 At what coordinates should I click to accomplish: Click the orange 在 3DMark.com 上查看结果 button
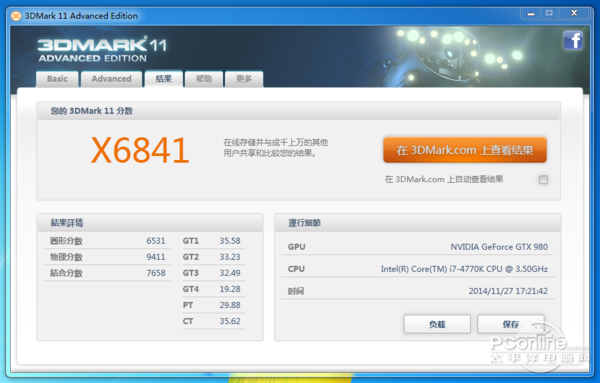(x=465, y=150)
